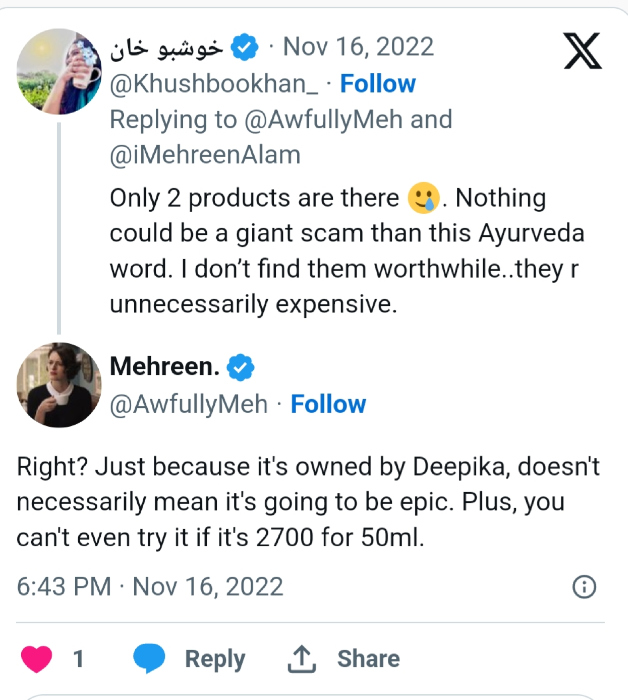Viewport: 628px width, 700px height.
Task: Click the Share text label
Action: click(x=368, y=659)
